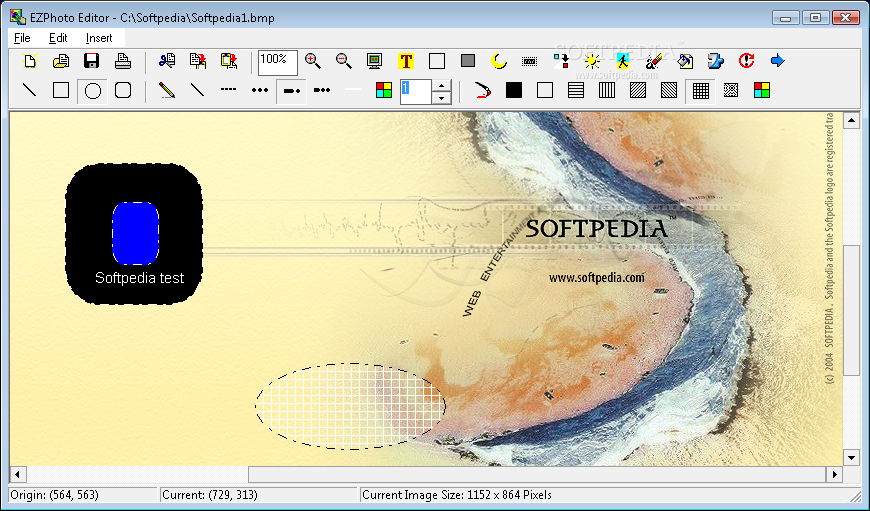
Task: Click the dotted marquee selection icon
Action: 530,61
